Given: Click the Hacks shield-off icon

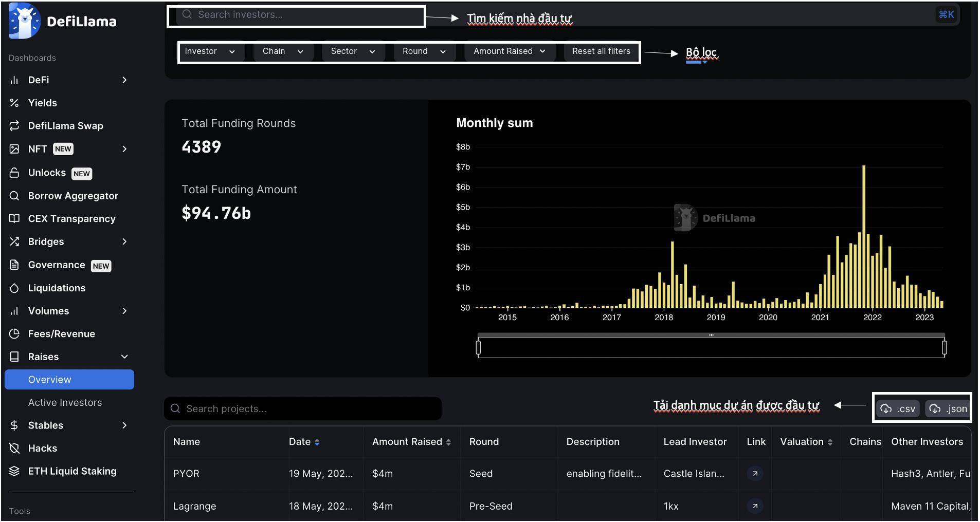Looking at the screenshot, I should pyautogui.click(x=14, y=448).
